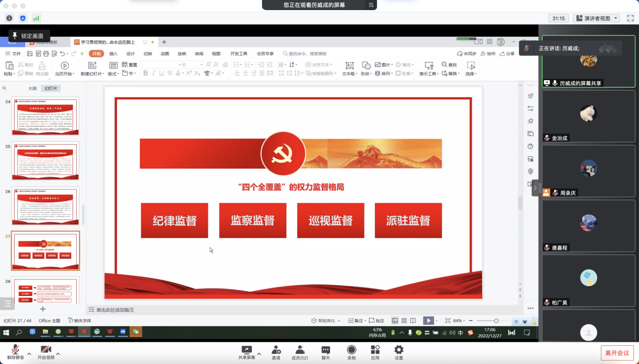Image resolution: width=639 pixels, height=364 pixels.
Task: Open the 演讲者视图 view dropdown
Action: (597, 18)
